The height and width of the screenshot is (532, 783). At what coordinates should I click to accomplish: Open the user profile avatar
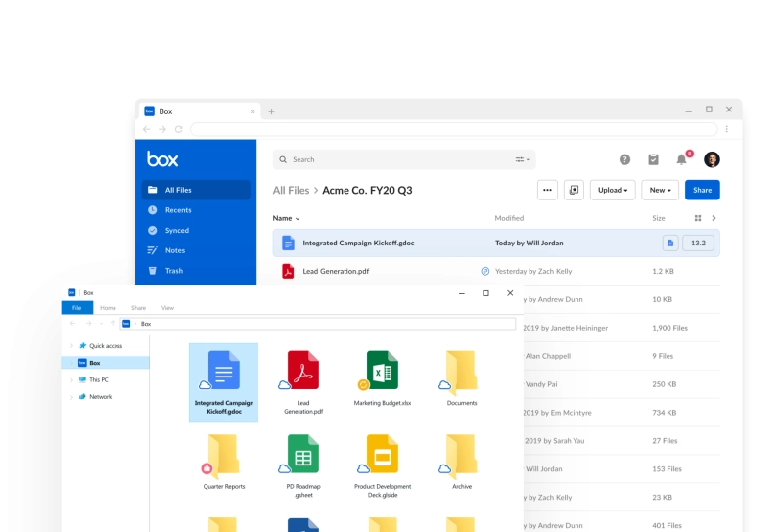point(712,159)
